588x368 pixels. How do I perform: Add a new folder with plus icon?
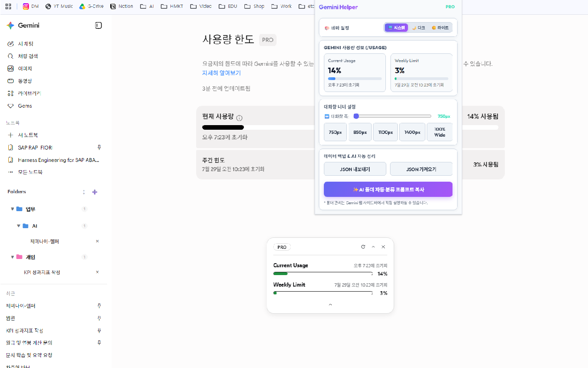95,192
